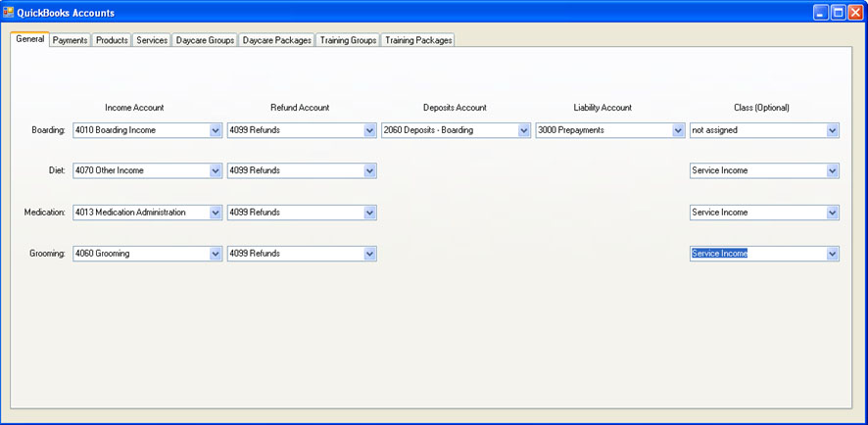Screen dimensions: 868x425
Task: Open Grooming Income Account dropdown arrow
Action: point(216,254)
